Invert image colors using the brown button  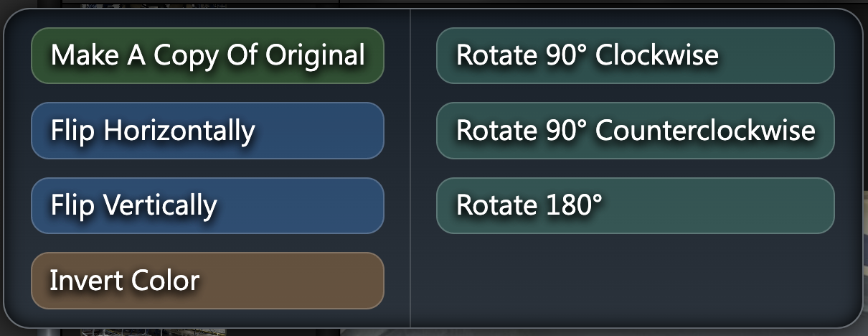click(x=207, y=280)
